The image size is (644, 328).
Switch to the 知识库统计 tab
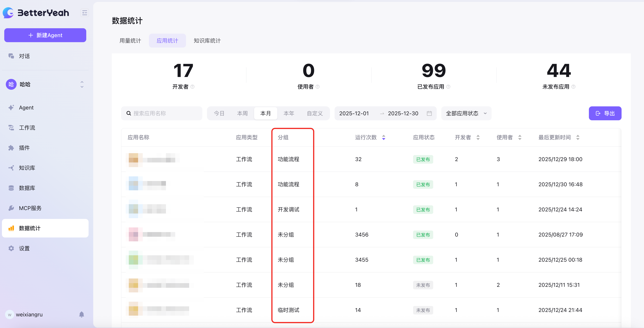pos(207,40)
